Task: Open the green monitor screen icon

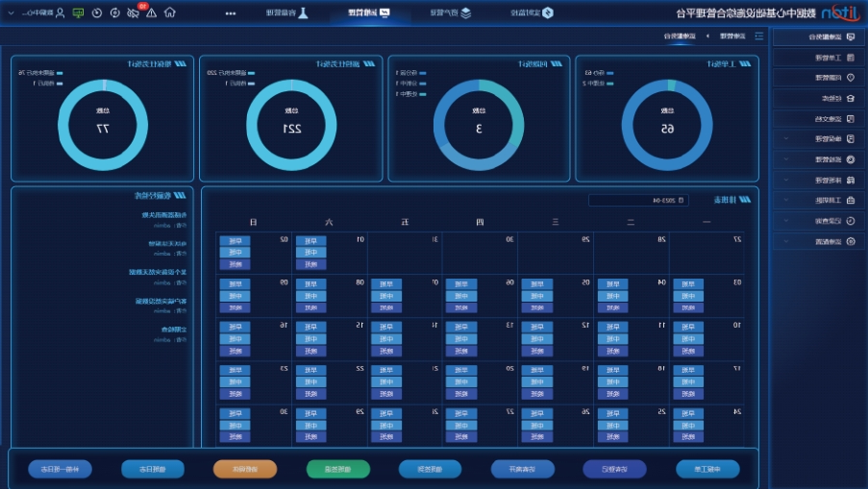Action: [78, 13]
